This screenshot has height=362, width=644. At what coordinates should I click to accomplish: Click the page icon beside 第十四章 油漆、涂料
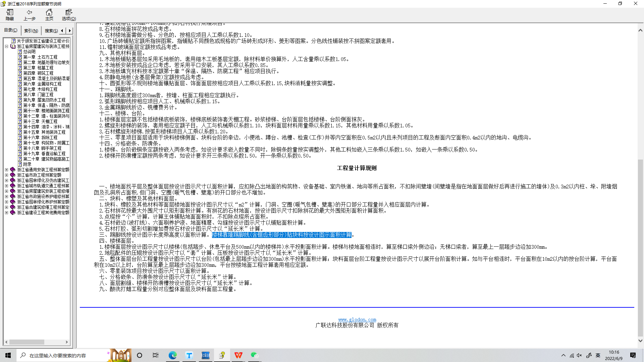pos(20,127)
